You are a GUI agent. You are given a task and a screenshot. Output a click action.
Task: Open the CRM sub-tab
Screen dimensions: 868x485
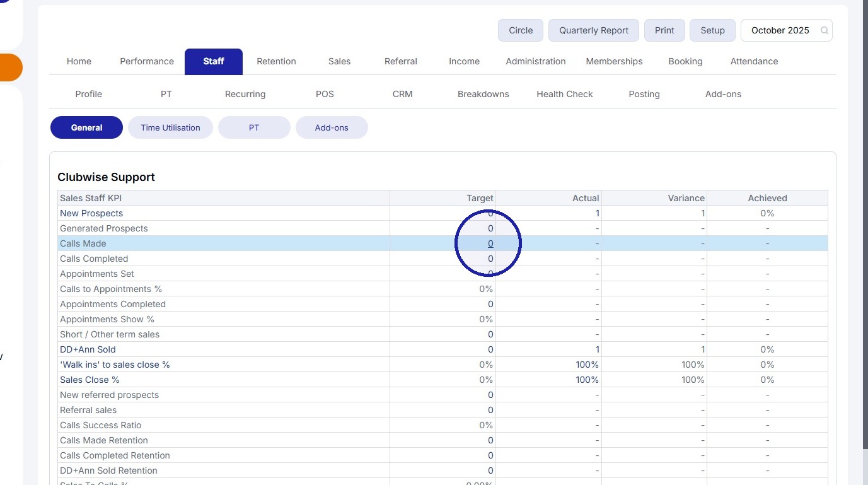(402, 94)
